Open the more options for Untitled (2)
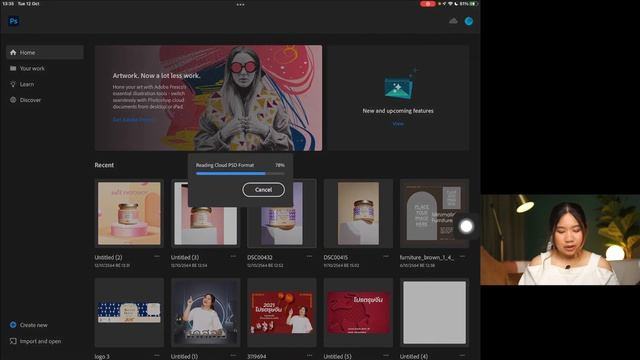The height and width of the screenshot is (360, 640). tap(157, 256)
